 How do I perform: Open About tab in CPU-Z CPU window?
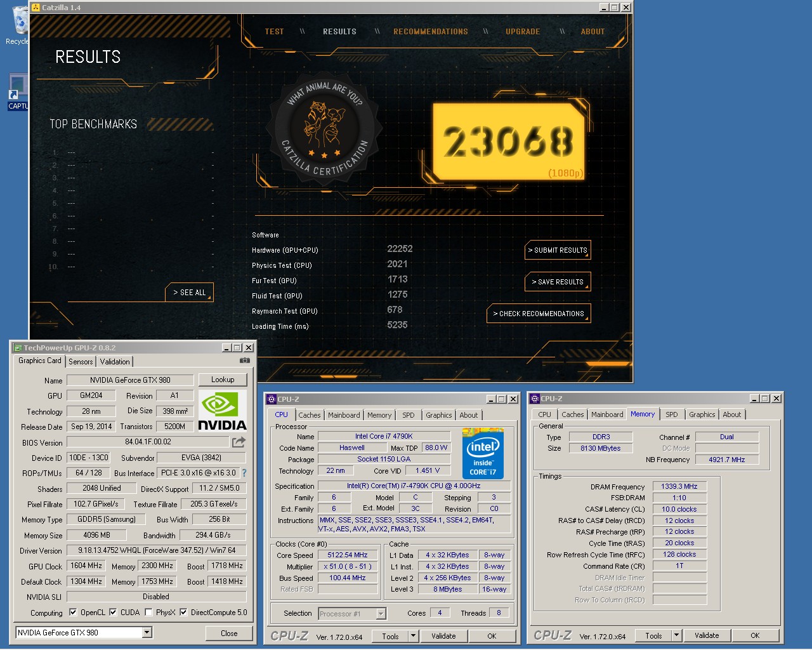click(469, 415)
